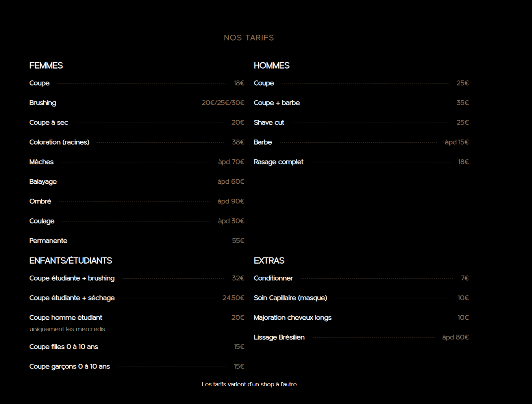Click the ENFANTS/ÉTUDIANTS section heading
The width and height of the screenshot is (532, 404).
coord(70,261)
